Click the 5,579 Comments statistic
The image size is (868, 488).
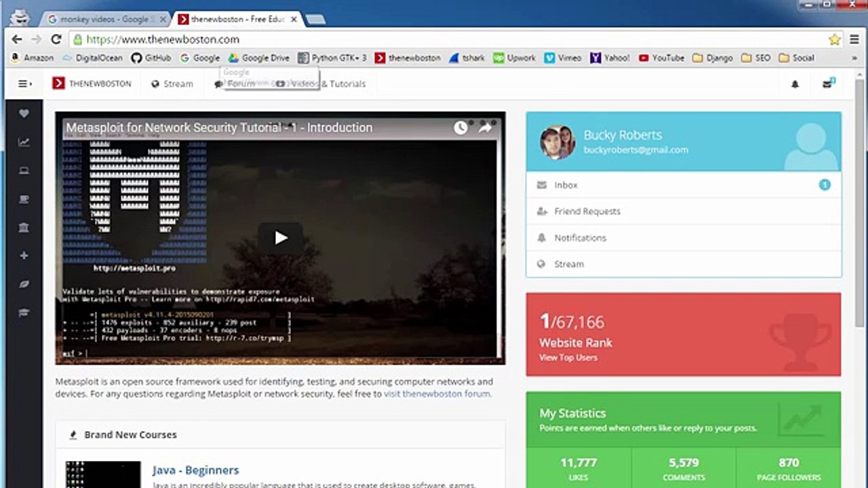684,468
